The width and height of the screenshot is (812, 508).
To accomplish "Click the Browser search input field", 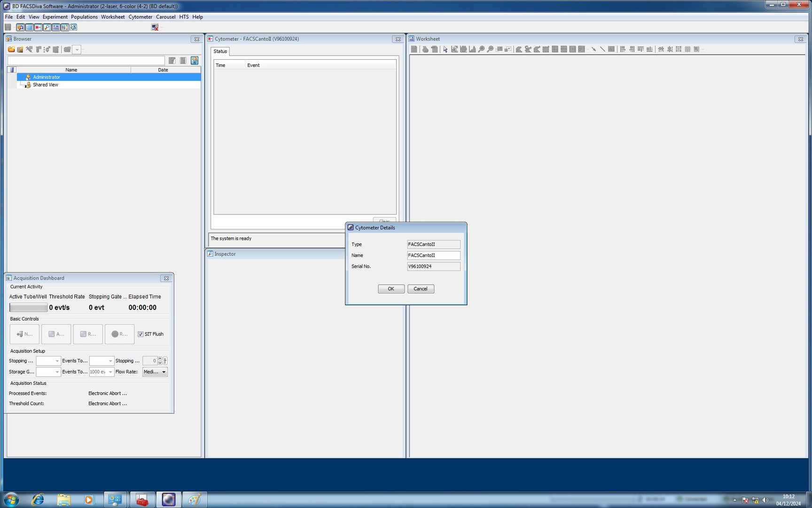I will (x=86, y=61).
